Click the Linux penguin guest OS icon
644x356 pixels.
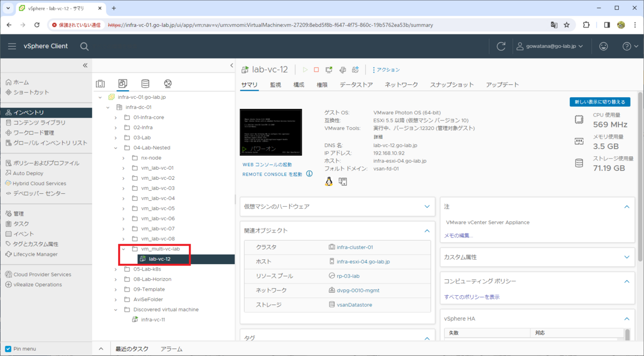[329, 181]
